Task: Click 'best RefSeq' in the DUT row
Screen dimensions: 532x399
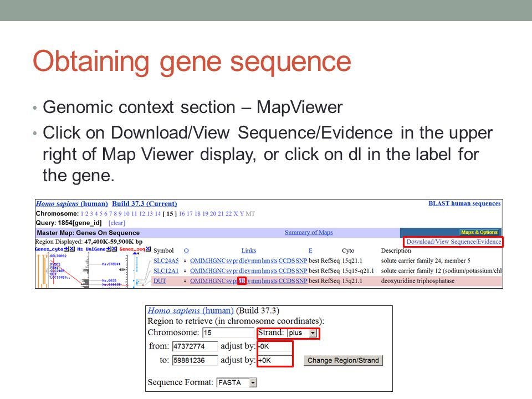Action: pos(324,281)
